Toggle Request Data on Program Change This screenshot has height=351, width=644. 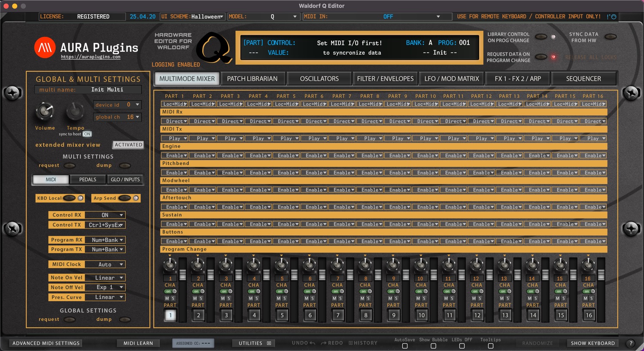click(x=541, y=57)
